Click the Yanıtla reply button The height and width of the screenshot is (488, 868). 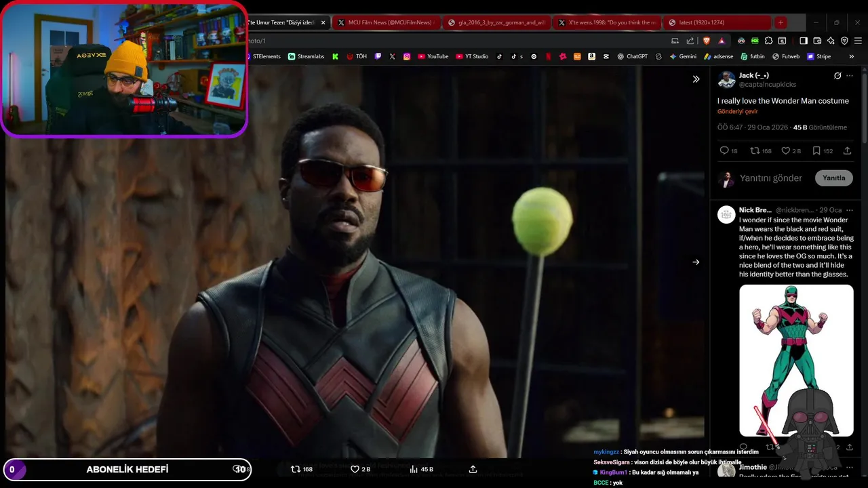click(833, 178)
